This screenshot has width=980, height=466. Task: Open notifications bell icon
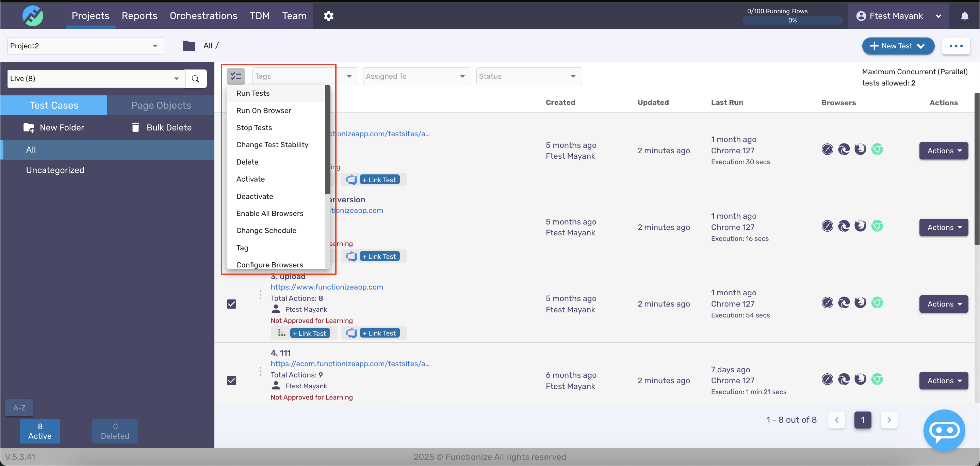[x=964, y=16]
